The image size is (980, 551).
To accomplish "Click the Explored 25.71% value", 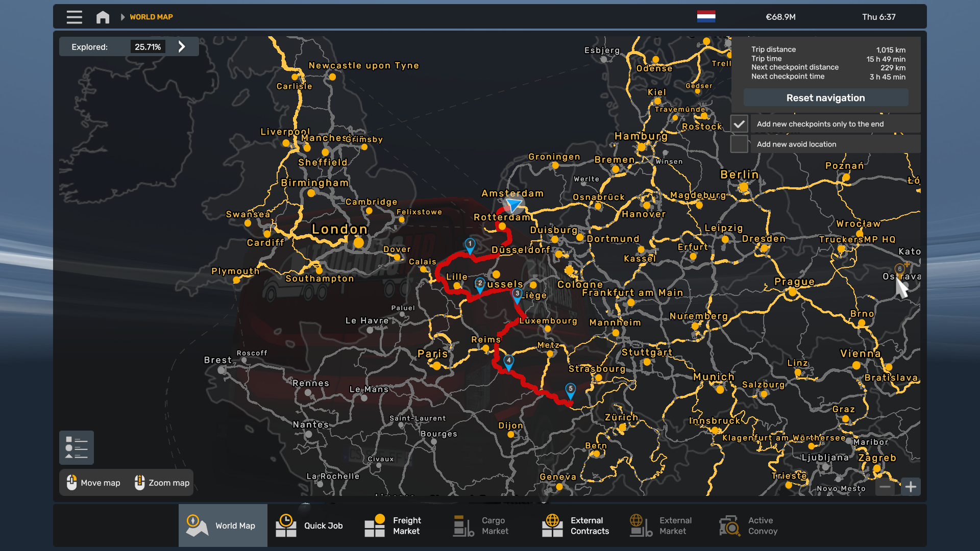I will (x=148, y=47).
